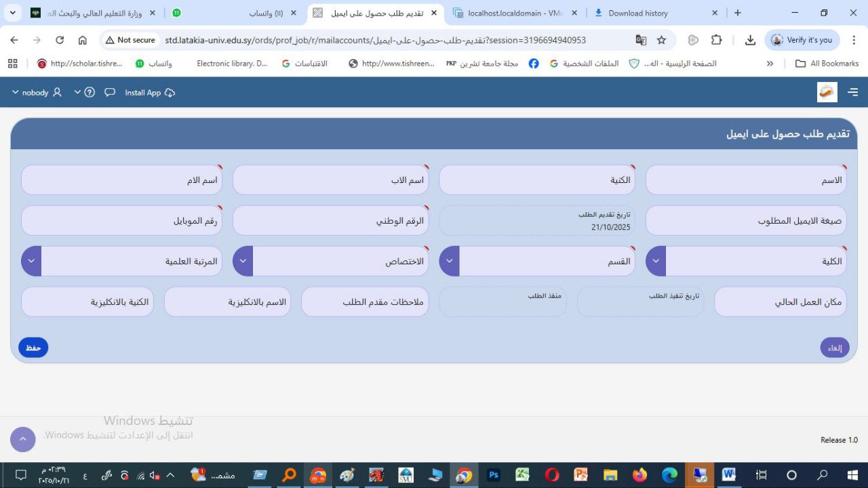Image resolution: width=868 pixels, height=488 pixels.
Task: Open Microsoft Word from the taskbar
Action: [728, 474]
